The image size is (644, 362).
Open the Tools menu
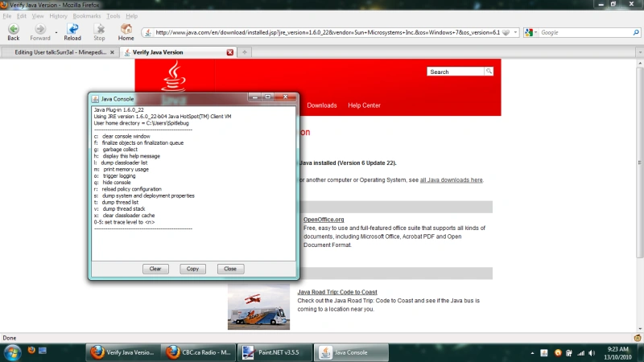(x=113, y=16)
